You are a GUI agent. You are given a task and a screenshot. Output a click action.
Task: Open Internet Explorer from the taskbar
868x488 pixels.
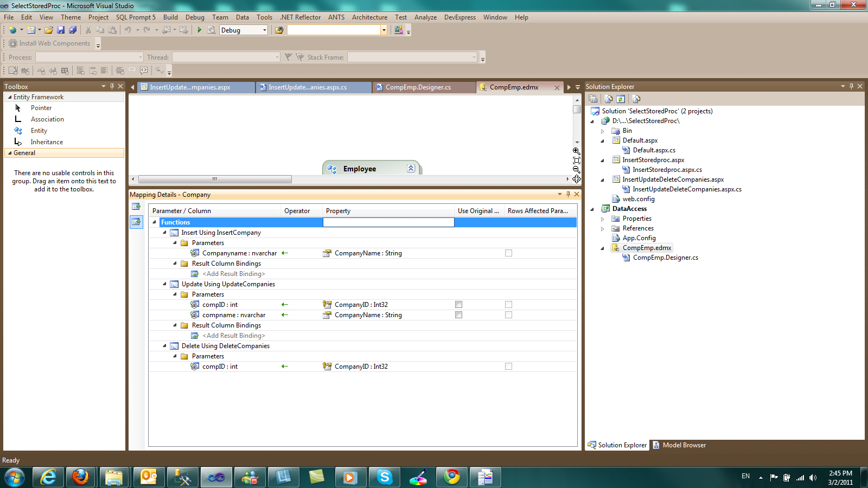pyautogui.click(x=48, y=477)
